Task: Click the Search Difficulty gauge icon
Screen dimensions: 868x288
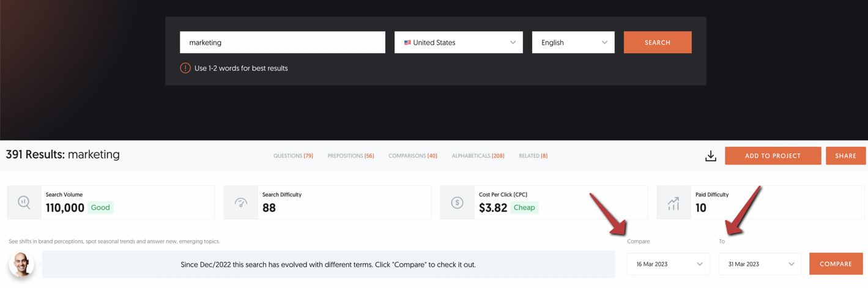Action: (240, 202)
